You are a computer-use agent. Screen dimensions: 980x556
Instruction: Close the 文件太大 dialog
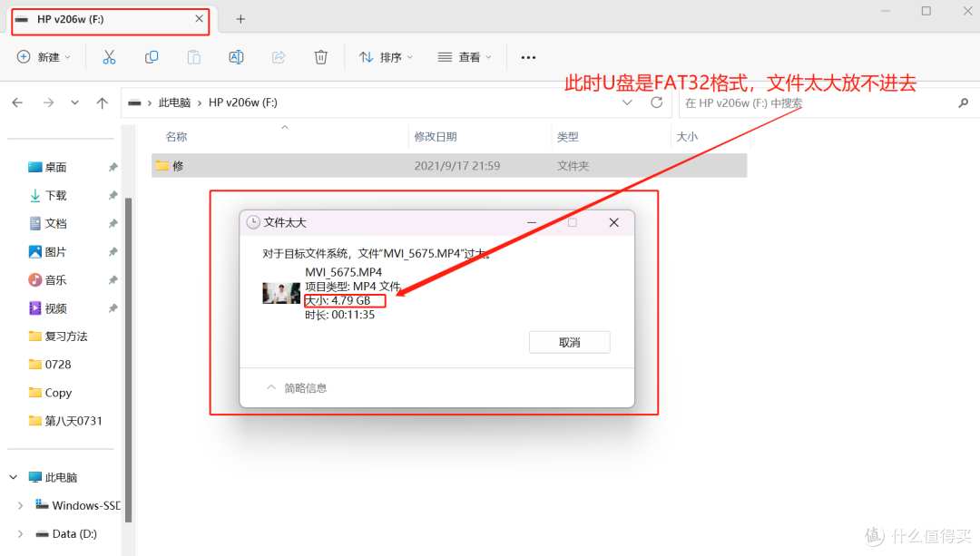tap(613, 222)
